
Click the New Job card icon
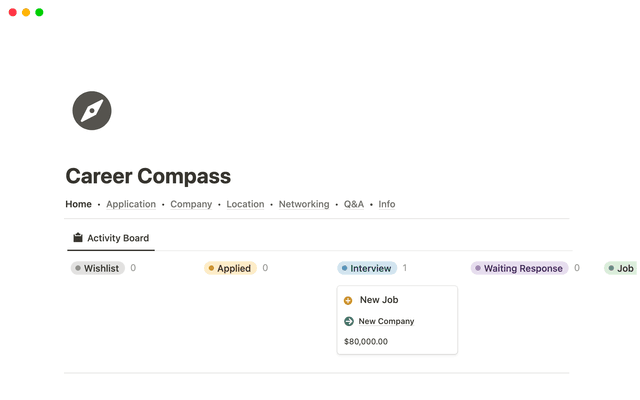tap(348, 300)
